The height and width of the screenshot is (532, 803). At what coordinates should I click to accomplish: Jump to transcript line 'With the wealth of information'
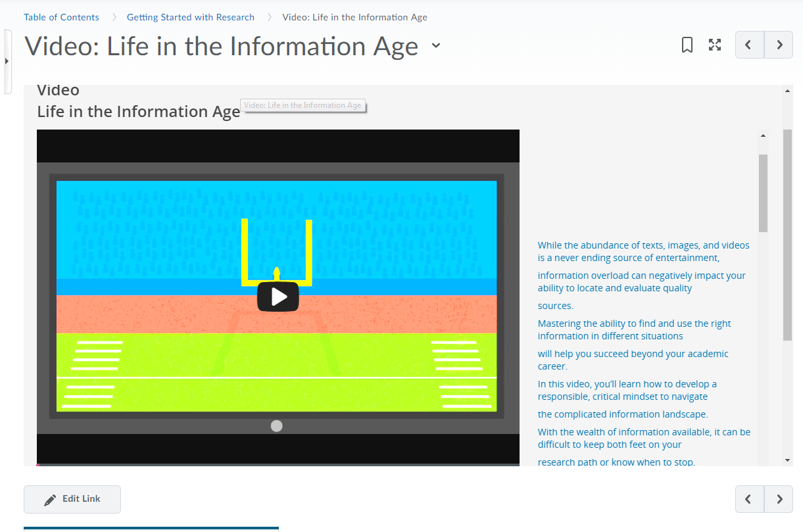[x=645, y=438]
